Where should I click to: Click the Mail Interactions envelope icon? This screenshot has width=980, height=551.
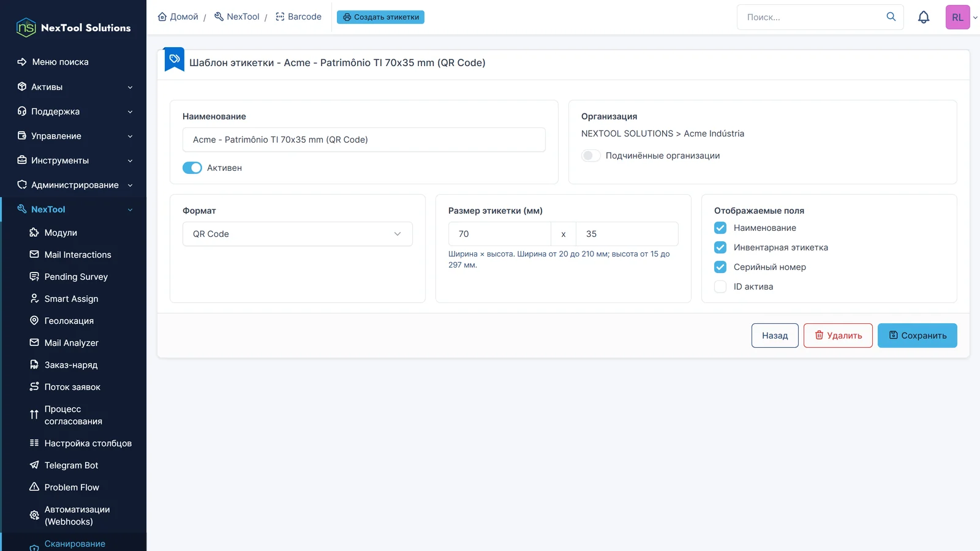pyautogui.click(x=34, y=255)
